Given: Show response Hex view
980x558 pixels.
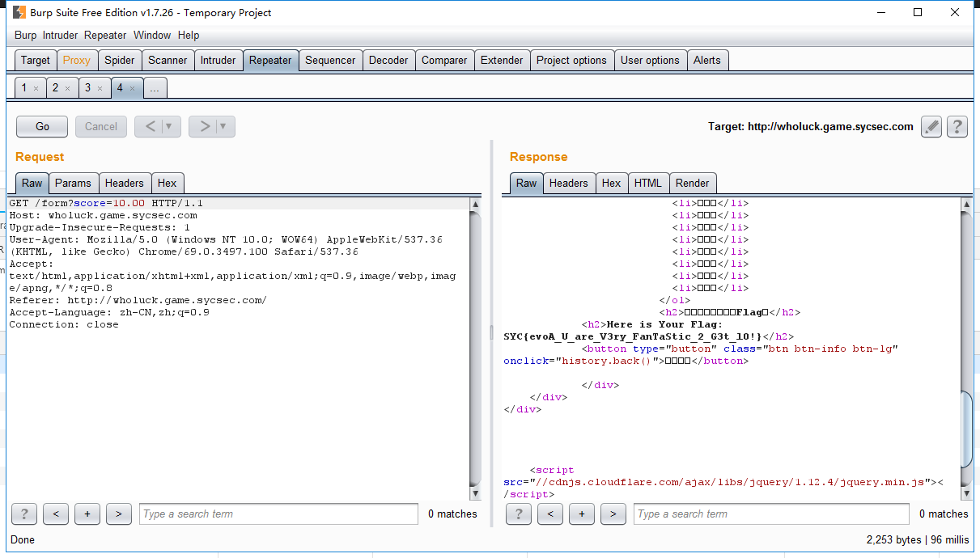Looking at the screenshot, I should click(612, 183).
